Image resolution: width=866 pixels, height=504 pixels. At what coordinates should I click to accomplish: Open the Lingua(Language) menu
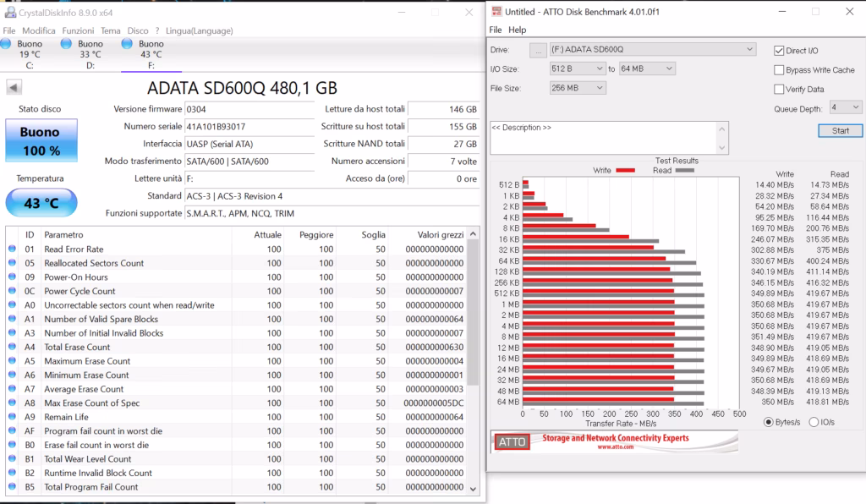tap(200, 31)
